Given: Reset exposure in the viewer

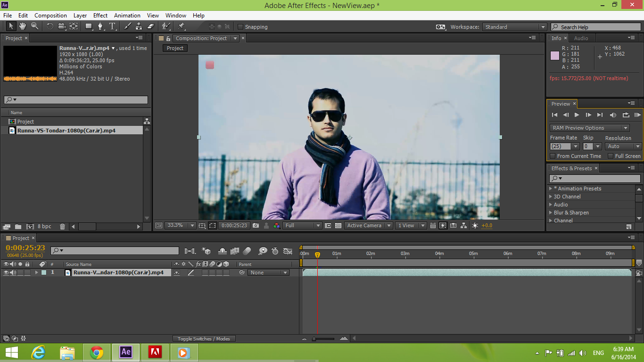Looking at the screenshot, I should point(475,225).
